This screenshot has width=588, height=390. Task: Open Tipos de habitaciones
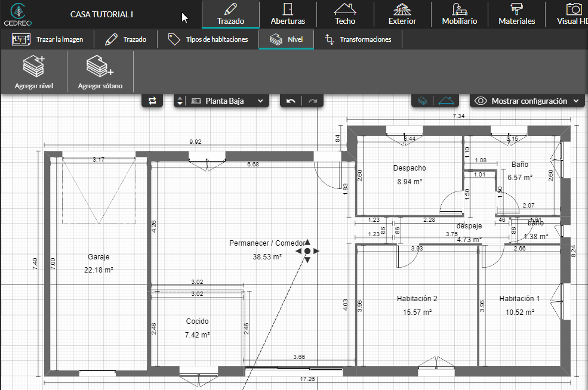pos(208,39)
